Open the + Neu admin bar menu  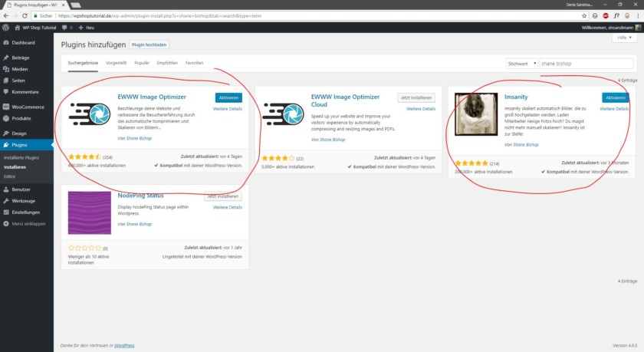(86, 28)
